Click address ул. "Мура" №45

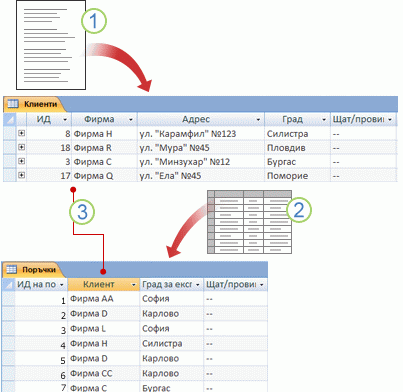click(x=201, y=148)
